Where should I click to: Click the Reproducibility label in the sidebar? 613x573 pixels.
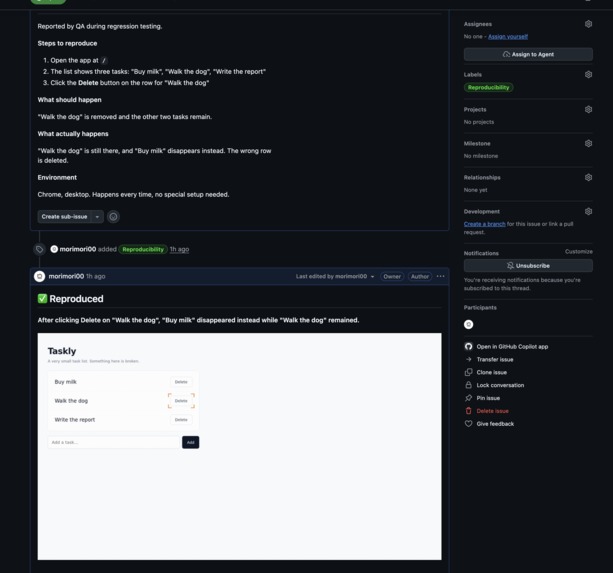click(x=489, y=88)
